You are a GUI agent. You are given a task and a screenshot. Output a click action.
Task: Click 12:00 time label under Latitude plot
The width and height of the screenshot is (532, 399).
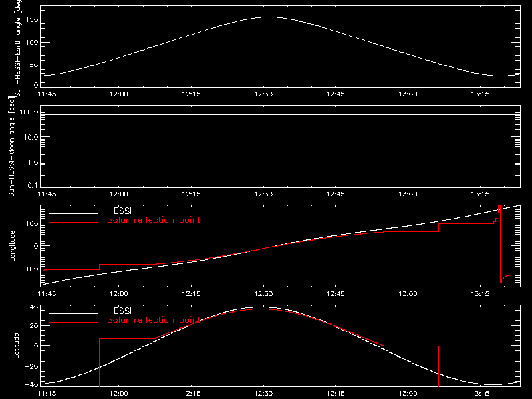tap(119, 393)
